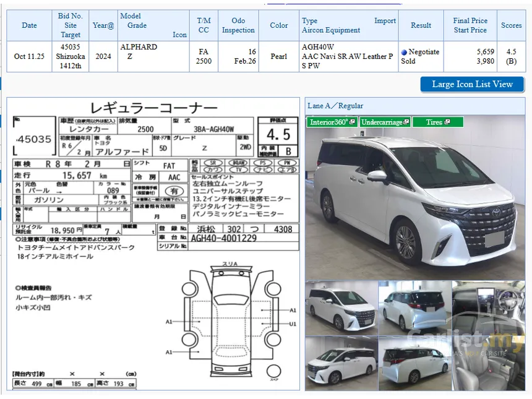Open the Tires photos button
Screen dimensions: 532x399
(438, 122)
